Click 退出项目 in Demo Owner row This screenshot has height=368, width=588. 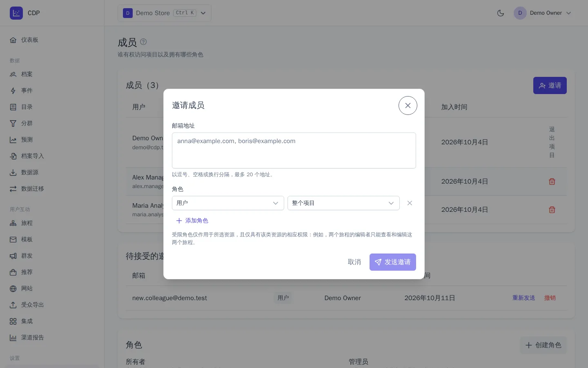(x=552, y=142)
